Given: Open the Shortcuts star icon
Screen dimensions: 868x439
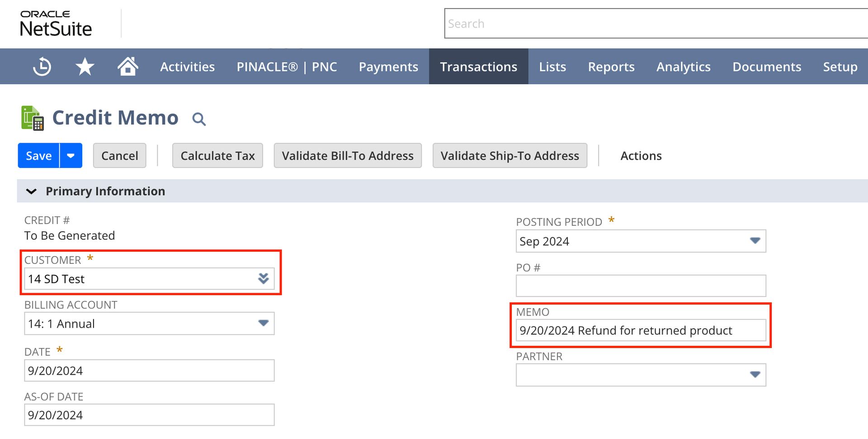Looking at the screenshot, I should 85,67.
